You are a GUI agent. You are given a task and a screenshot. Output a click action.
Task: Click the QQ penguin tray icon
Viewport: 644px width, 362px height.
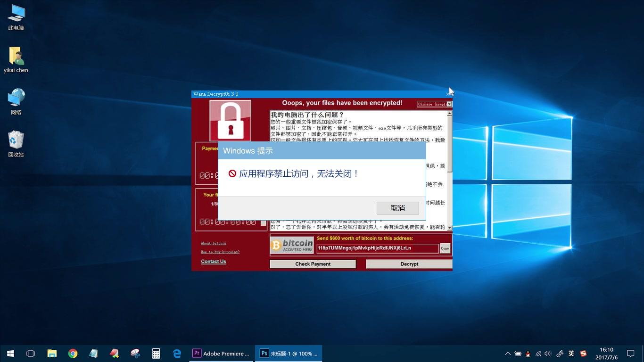(x=528, y=354)
